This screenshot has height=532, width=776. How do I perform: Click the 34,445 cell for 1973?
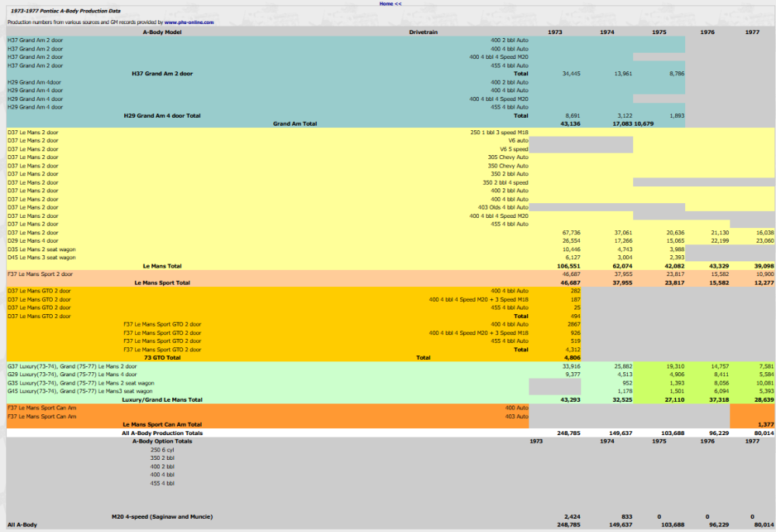pyautogui.click(x=571, y=74)
